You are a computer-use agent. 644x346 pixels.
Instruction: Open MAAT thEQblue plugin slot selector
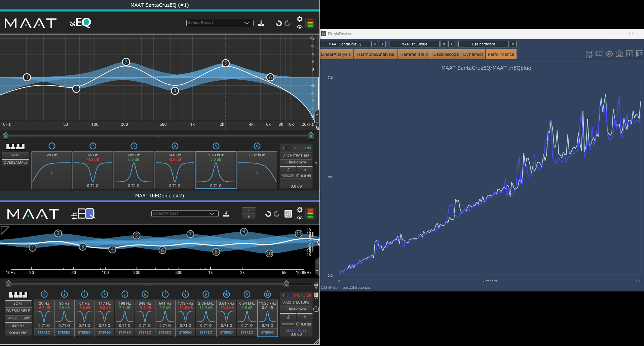(x=414, y=44)
